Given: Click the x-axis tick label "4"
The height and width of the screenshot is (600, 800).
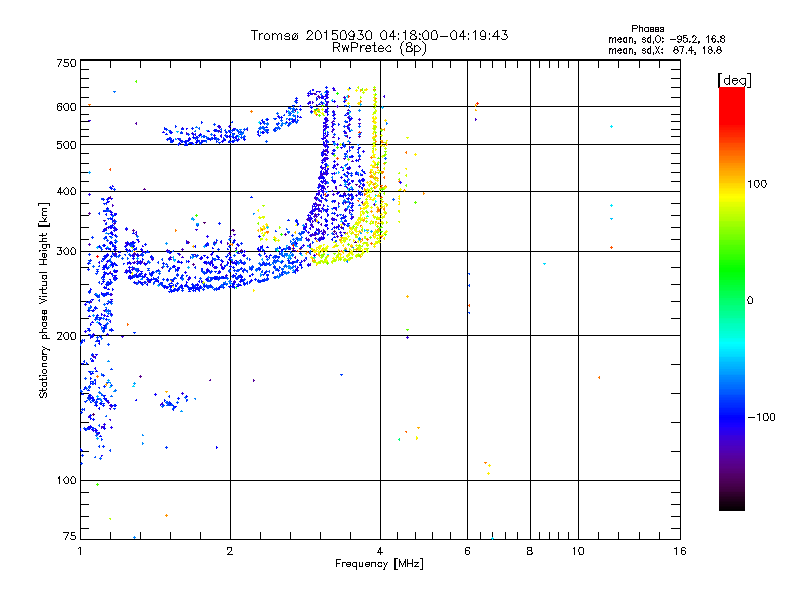Looking at the screenshot, I should (x=380, y=551).
